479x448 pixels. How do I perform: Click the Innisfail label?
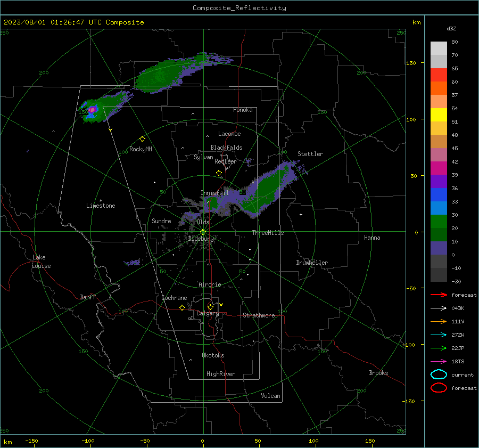click(x=214, y=193)
